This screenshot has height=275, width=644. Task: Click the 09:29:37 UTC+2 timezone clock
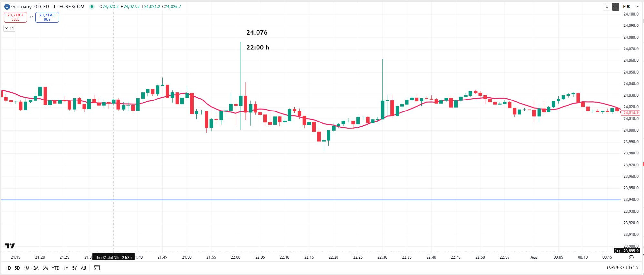pyautogui.click(x=622, y=268)
